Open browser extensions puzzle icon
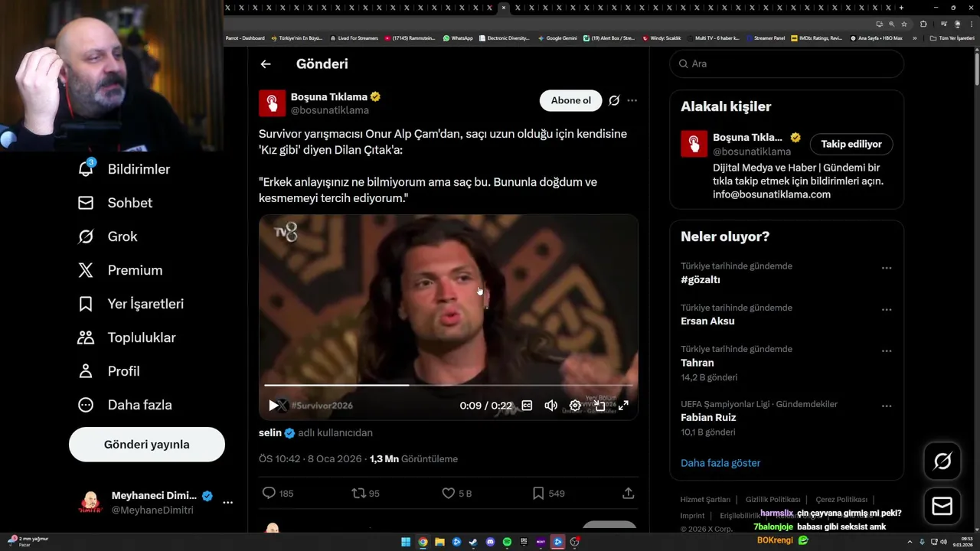 click(x=923, y=24)
